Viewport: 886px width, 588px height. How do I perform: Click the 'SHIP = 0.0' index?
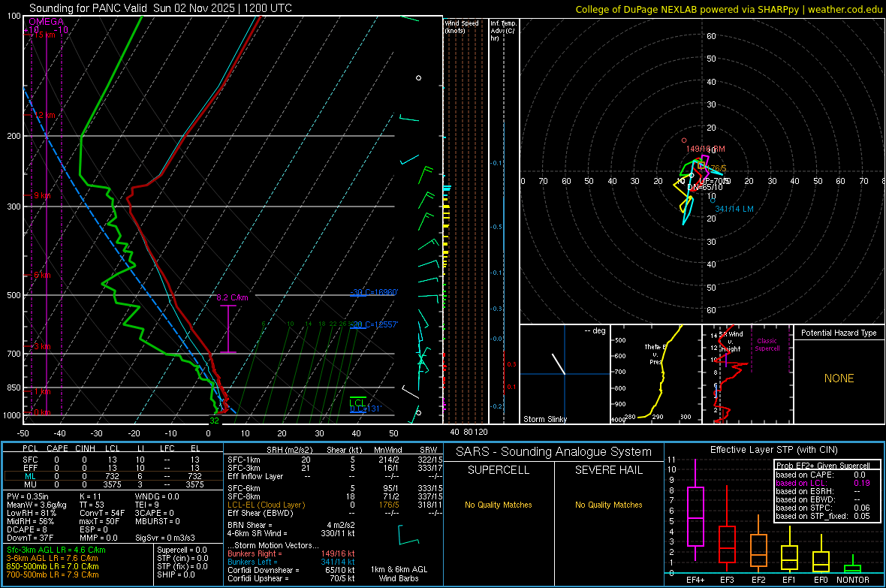[x=176, y=574]
